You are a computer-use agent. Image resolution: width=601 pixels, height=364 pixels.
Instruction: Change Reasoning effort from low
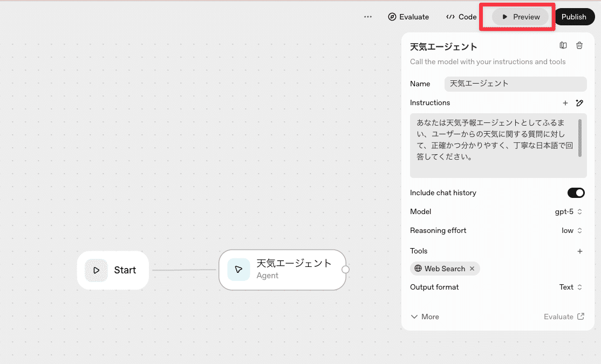tap(572, 231)
